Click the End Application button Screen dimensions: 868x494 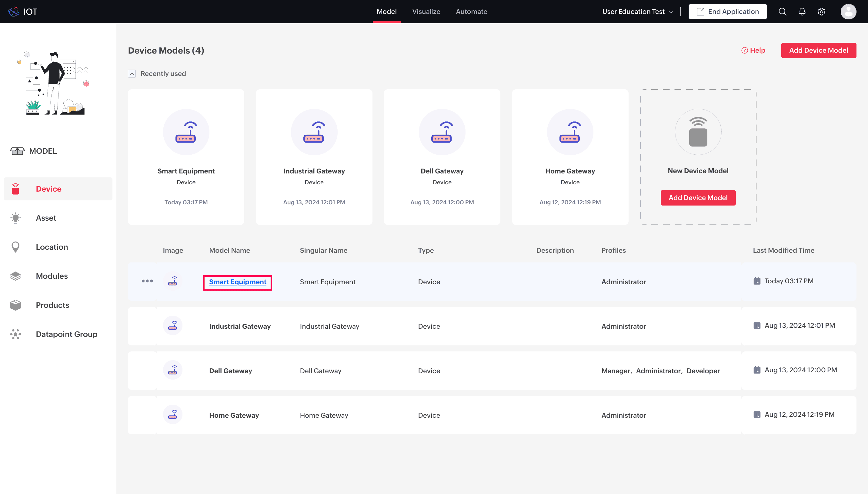(727, 12)
